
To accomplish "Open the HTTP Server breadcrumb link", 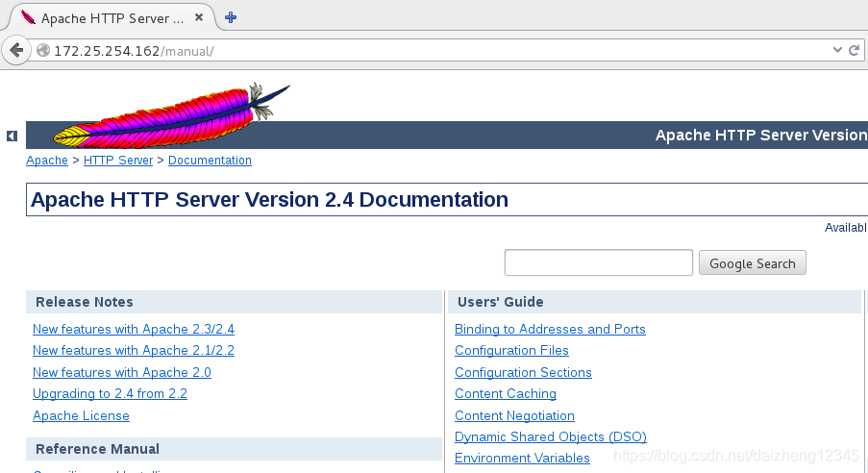I will tap(118, 160).
